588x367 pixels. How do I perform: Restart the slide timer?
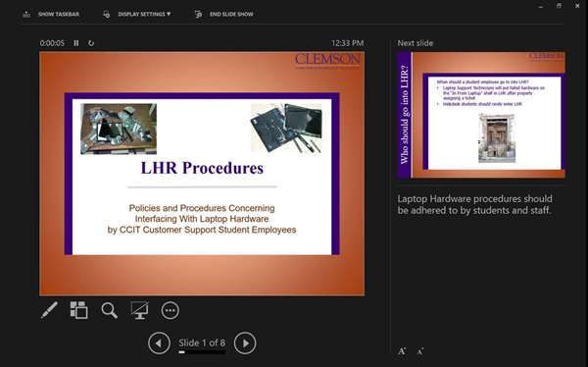pyautogui.click(x=91, y=43)
